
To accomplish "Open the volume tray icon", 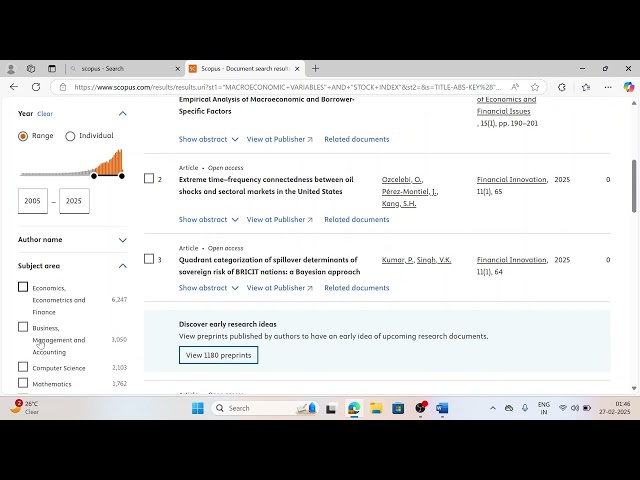I will [575, 408].
